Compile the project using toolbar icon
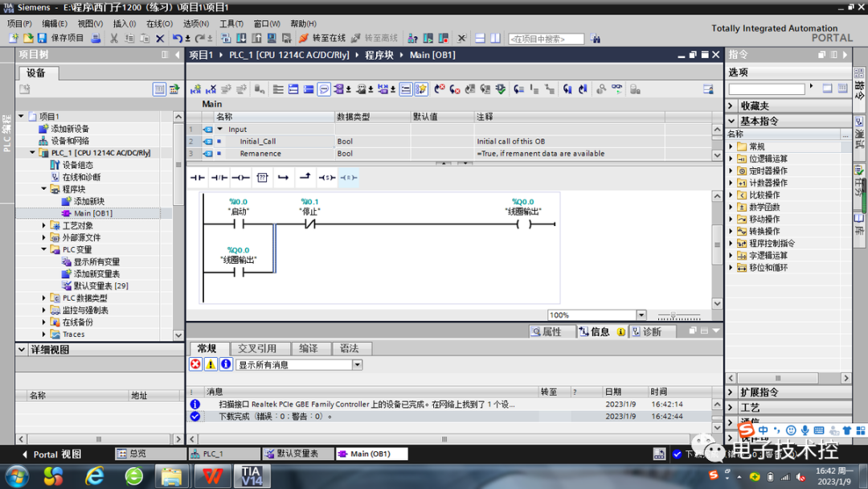 [x=226, y=39]
